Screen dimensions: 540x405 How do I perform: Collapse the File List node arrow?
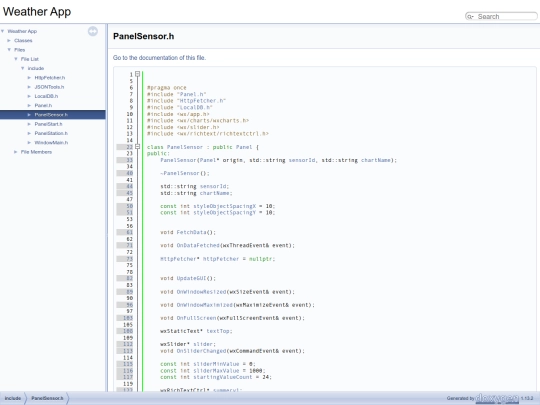coord(16,59)
